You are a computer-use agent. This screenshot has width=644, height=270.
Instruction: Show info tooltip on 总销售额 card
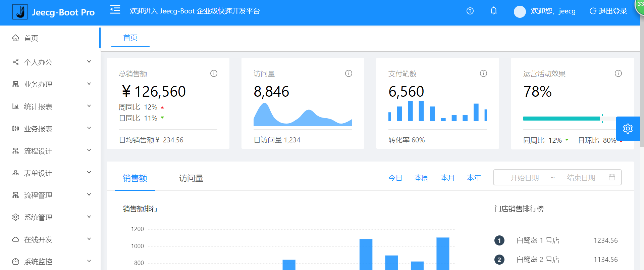pos(214,73)
